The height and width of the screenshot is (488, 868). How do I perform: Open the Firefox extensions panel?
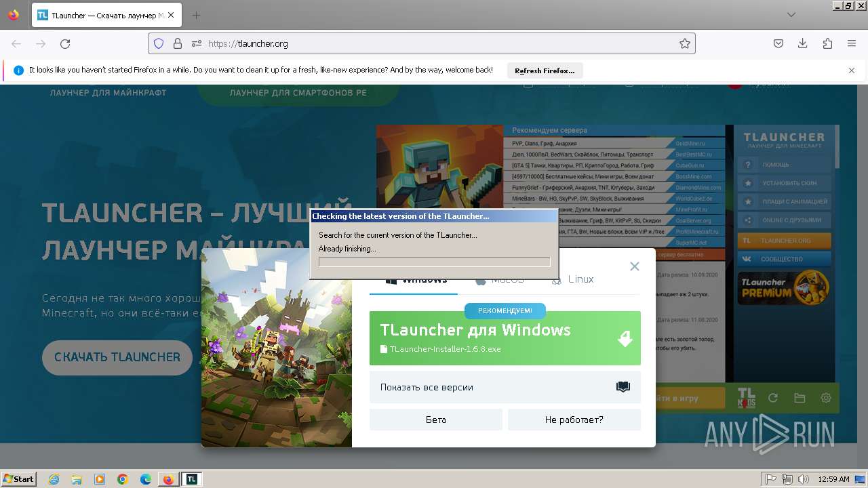click(x=827, y=43)
